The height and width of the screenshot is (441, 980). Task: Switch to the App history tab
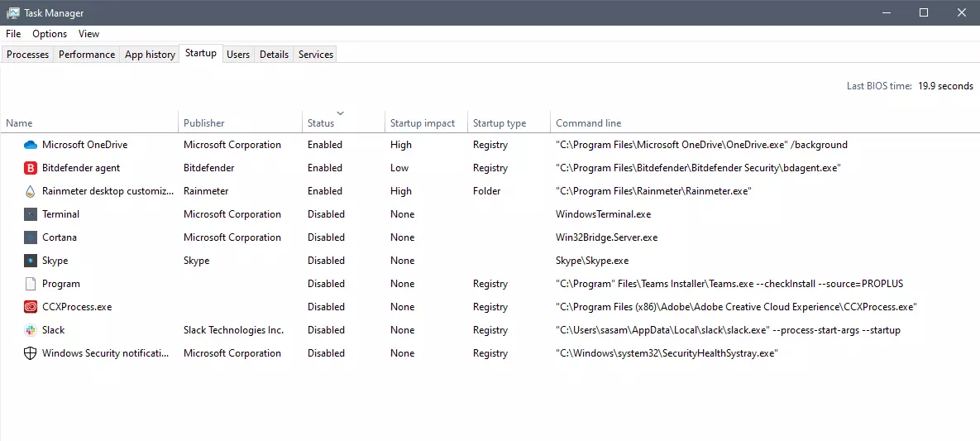coord(150,55)
